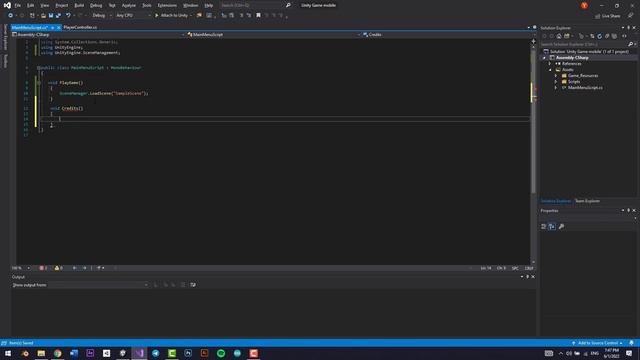
Task: Click the Navigate Backward toolbar icon
Action: point(10,16)
